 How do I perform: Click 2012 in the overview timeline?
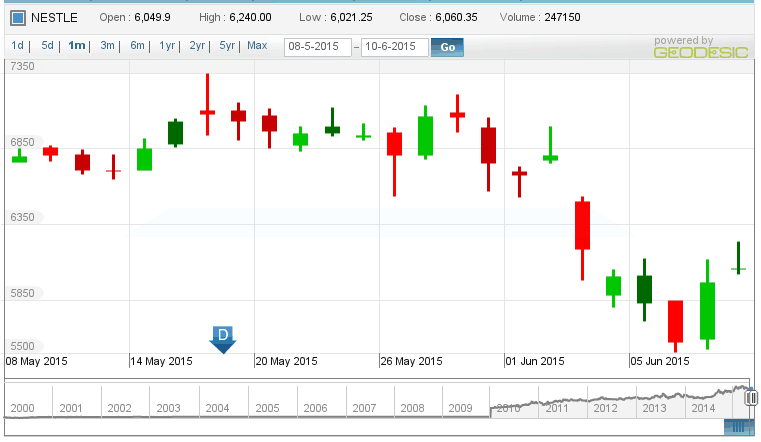point(605,408)
